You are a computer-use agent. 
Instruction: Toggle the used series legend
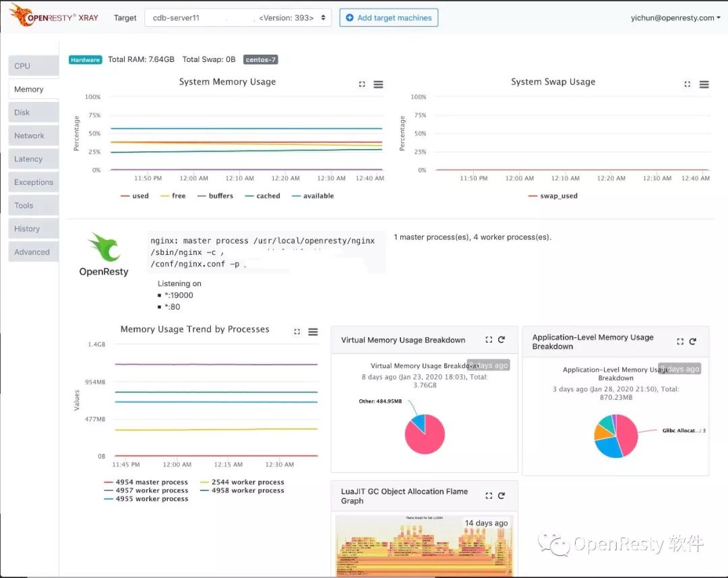(x=135, y=196)
